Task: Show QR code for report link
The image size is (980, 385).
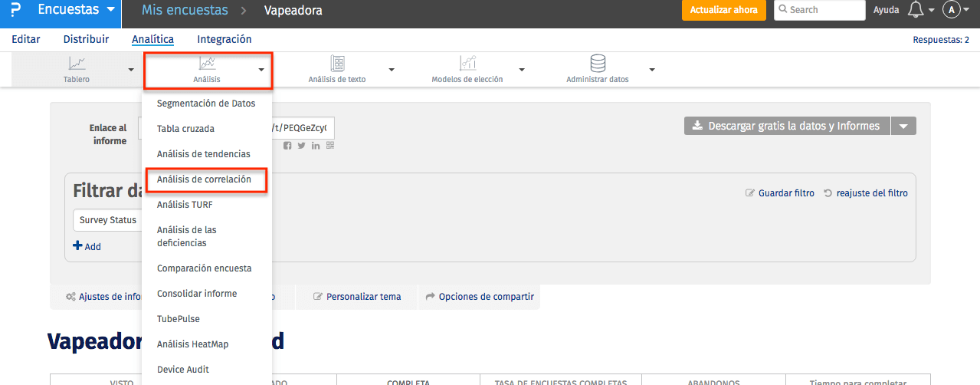Action: coord(330,146)
